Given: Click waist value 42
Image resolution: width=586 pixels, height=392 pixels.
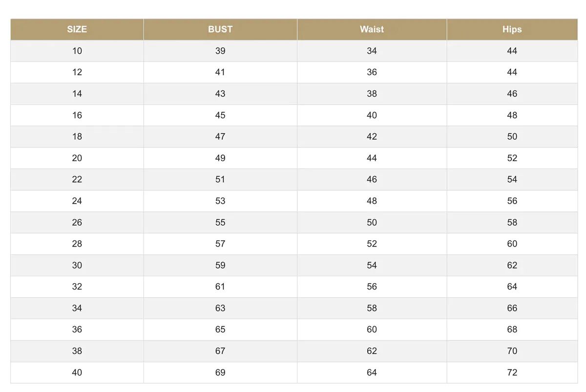Looking at the screenshot, I should 372,137.
